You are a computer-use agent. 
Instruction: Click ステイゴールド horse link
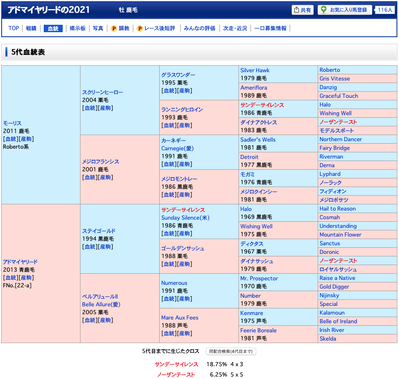coord(99,231)
